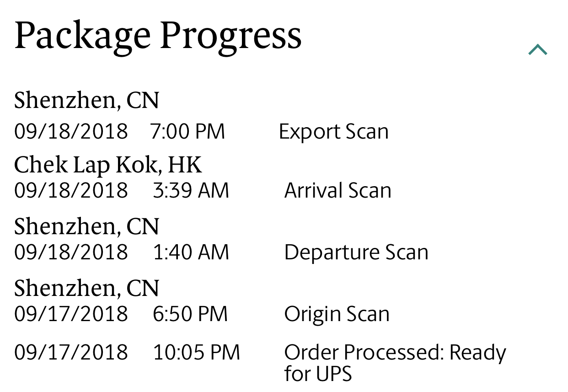Click the date beside the Export Scan
Viewport: 568px width, 392px height.
coord(71,132)
